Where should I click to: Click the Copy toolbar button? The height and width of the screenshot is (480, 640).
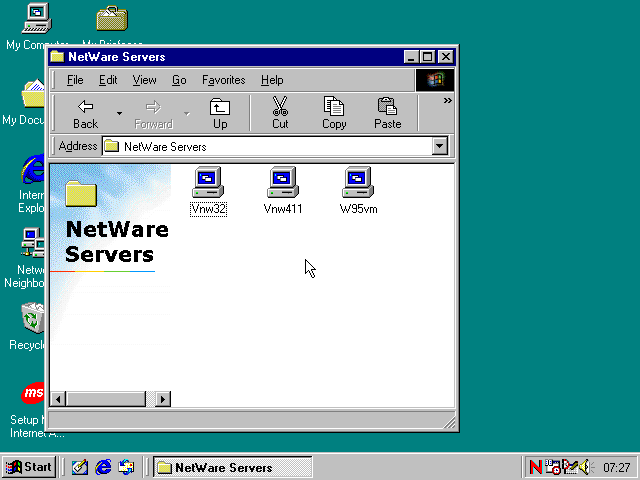[334, 114]
